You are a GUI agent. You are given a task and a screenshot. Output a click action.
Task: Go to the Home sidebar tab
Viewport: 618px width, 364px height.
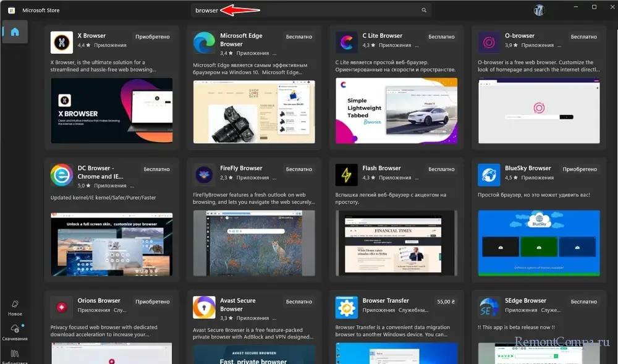click(15, 32)
